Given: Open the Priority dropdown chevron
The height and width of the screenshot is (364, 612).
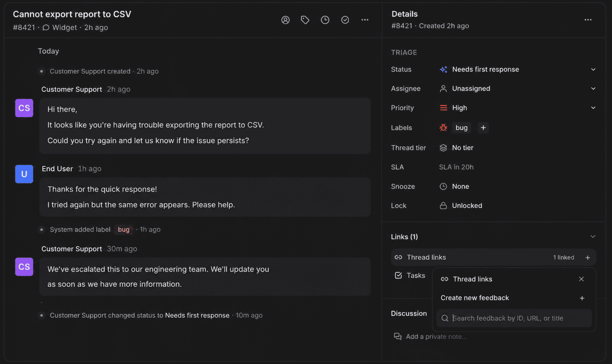Looking at the screenshot, I should pyautogui.click(x=593, y=108).
